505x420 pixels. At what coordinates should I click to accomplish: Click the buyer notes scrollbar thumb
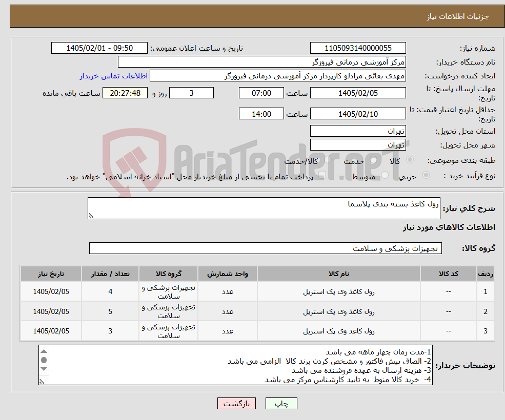(x=44, y=360)
